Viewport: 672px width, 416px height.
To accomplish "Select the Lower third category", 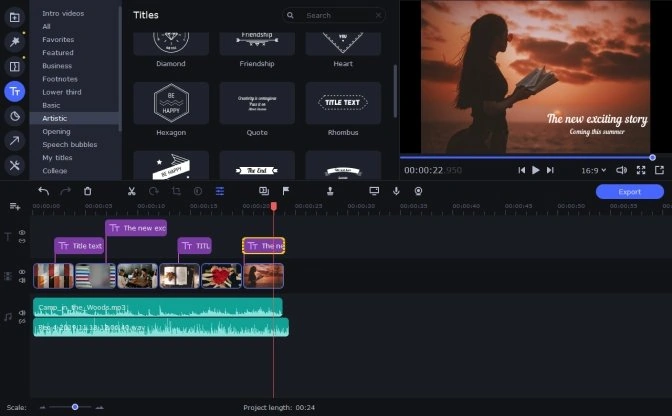I will pos(62,92).
